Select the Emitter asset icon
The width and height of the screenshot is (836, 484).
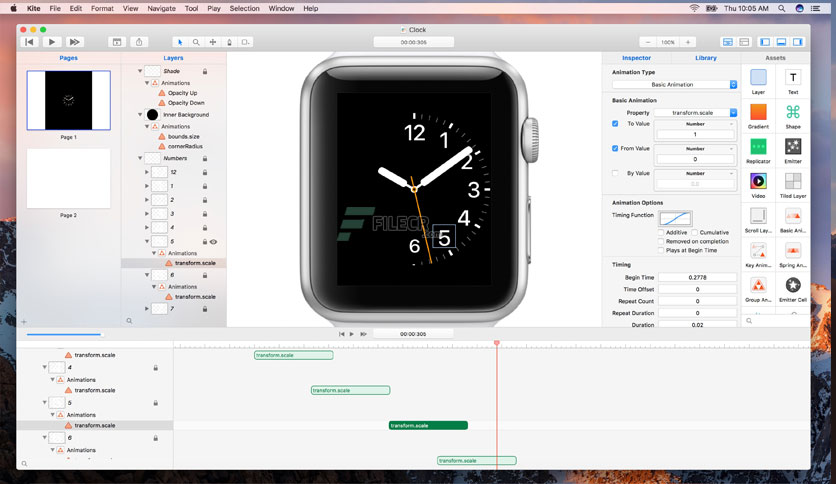(x=792, y=146)
